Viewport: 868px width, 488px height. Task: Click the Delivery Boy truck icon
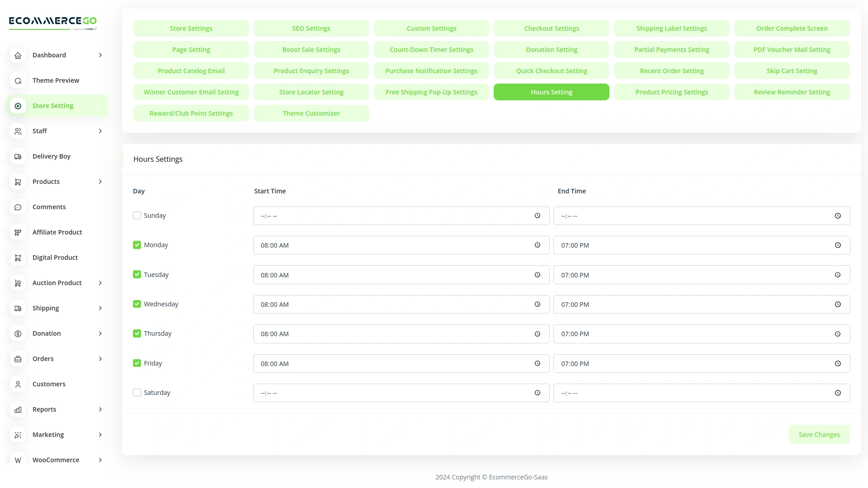pos(18,156)
